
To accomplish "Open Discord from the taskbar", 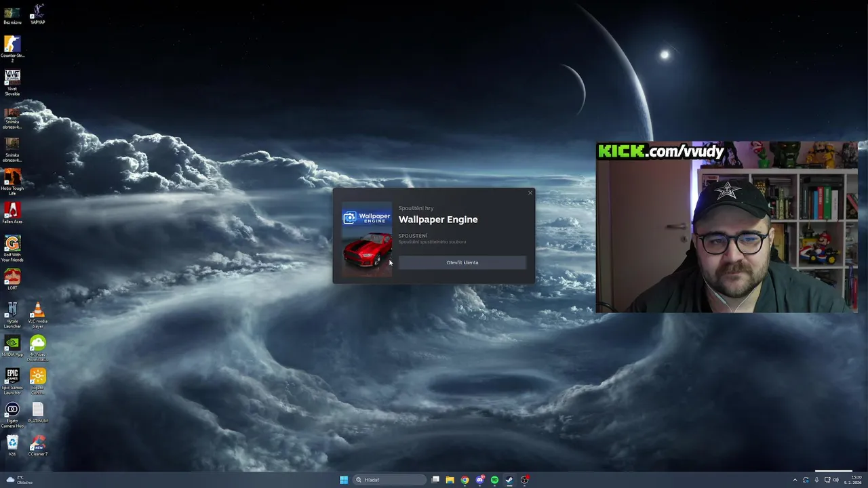I will coord(479,480).
